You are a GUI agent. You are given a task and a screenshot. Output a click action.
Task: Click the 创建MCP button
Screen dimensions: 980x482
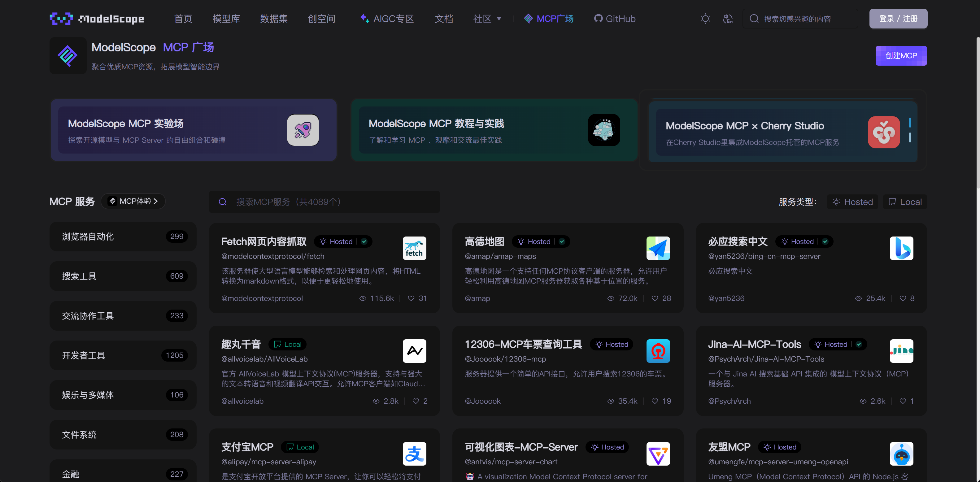[x=901, y=55]
